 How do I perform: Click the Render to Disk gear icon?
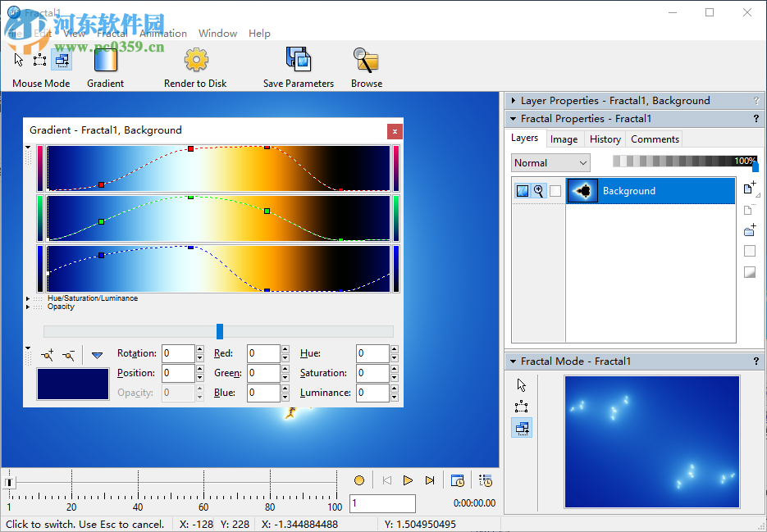pos(195,61)
